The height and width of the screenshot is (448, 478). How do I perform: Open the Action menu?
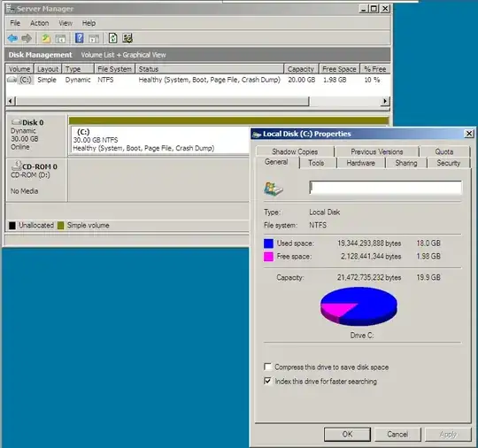pos(39,23)
